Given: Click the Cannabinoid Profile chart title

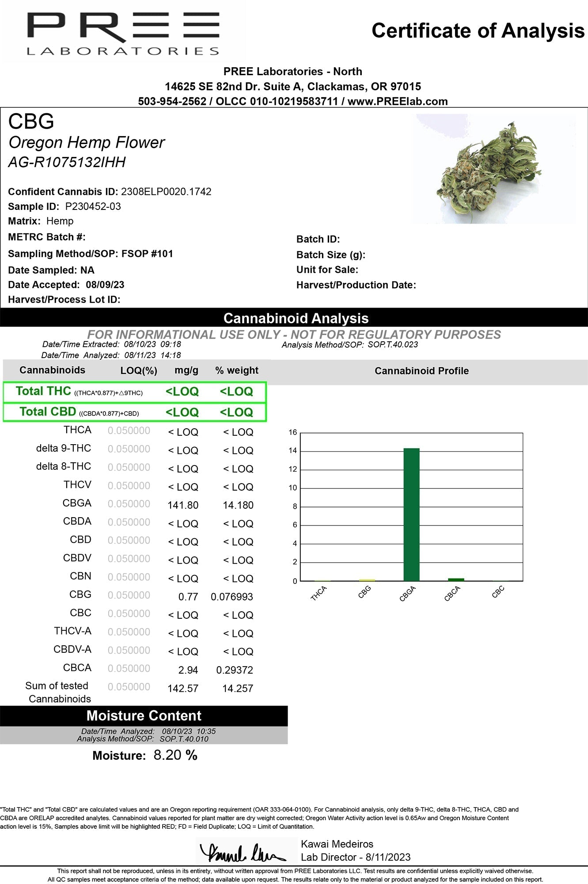Looking at the screenshot, I should pyautogui.click(x=421, y=371).
